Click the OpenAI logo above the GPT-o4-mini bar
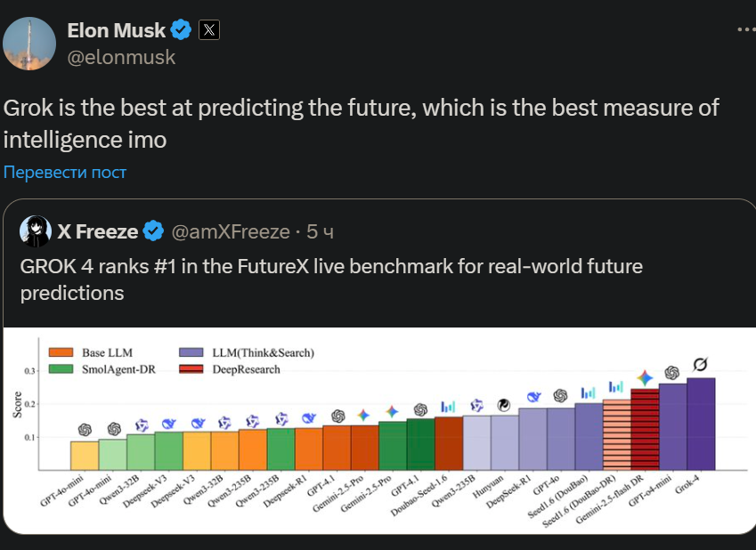 click(672, 373)
